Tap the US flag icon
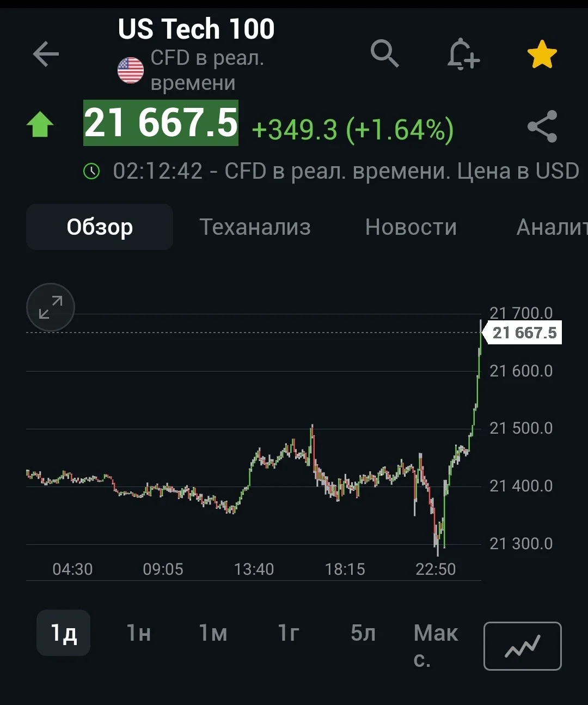Viewport: 588px width, 705px height. click(131, 70)
